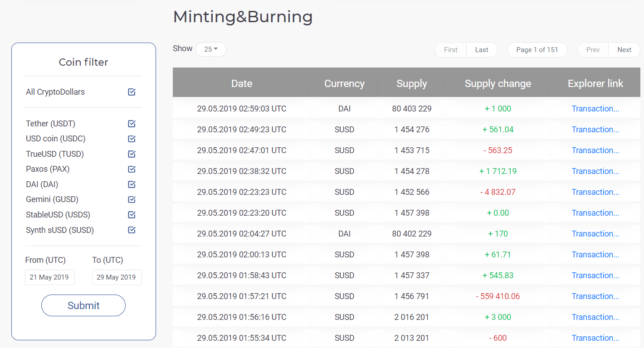The width and height of the screenshot is (644, 348).
Task: Toggle the Gemini (GUSD) checkbox
Action: [x=132, y=199]
